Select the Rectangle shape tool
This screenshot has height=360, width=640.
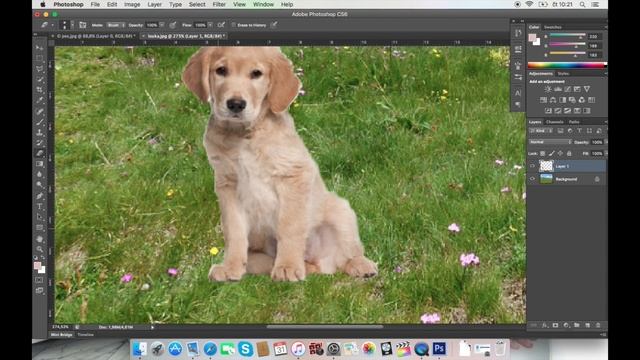pos(40,228)
